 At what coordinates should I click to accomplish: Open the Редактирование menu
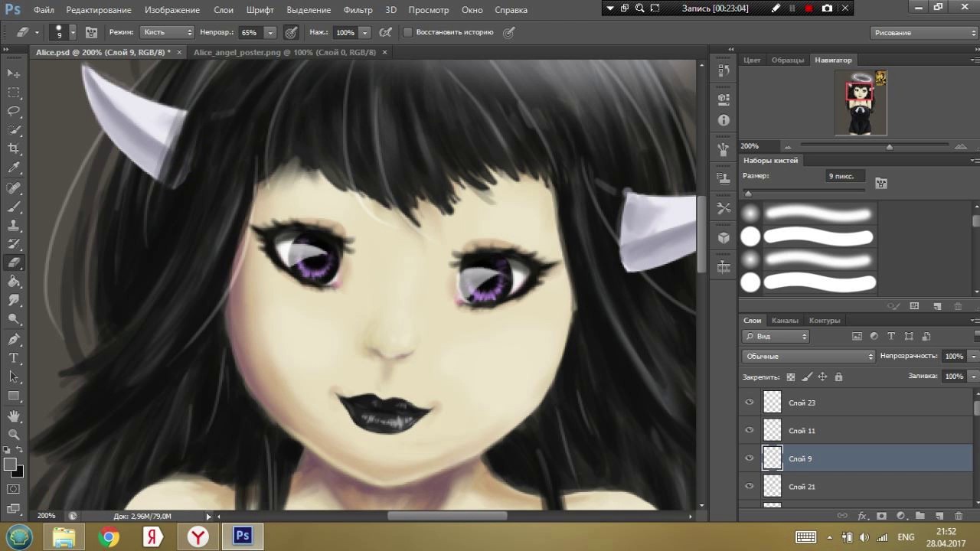tap(99, 10)
